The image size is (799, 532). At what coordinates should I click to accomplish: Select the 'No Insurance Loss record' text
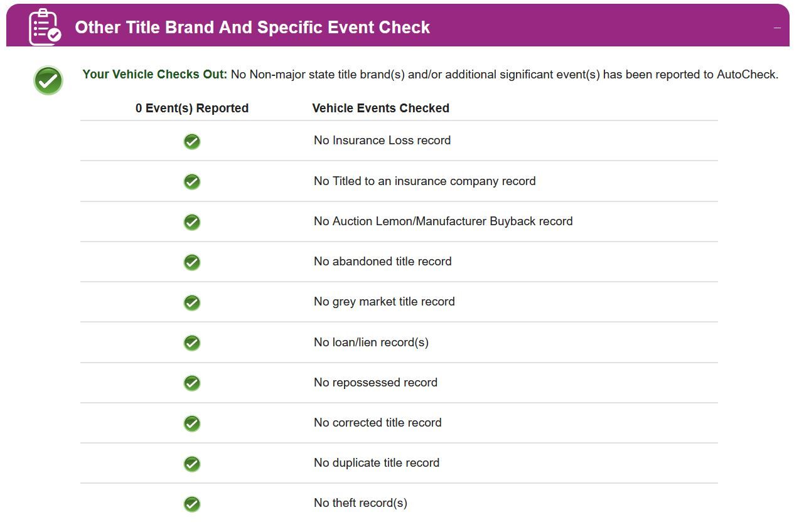(382, 141)
